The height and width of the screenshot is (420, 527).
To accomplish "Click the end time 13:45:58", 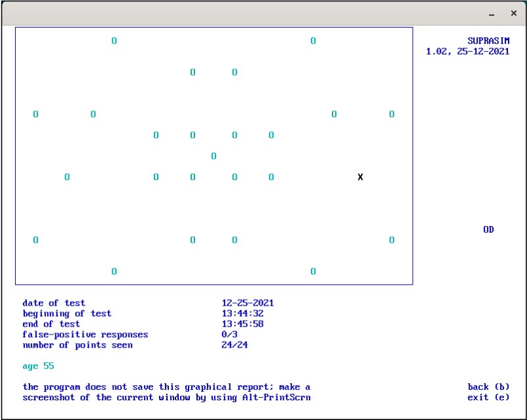I will click(x=242, y=324).
